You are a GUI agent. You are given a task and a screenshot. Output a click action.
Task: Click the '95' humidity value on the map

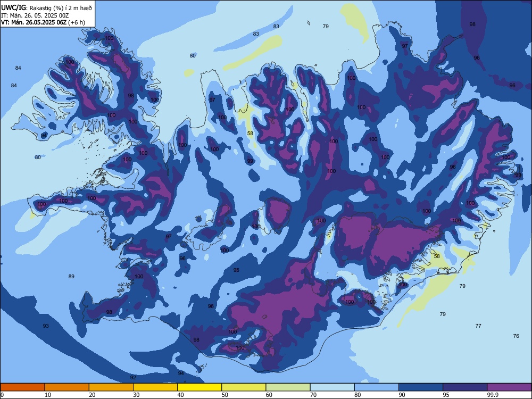tap(236, 270)
